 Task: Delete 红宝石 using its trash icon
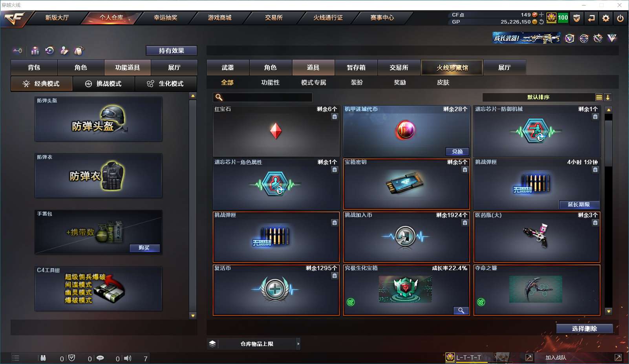tap(335, 117)
